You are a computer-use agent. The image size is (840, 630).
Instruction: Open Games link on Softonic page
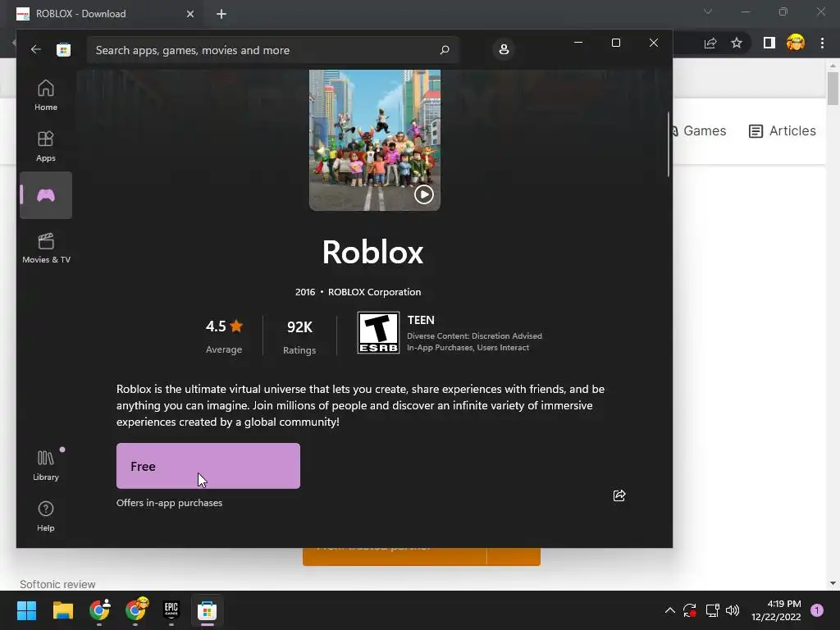(x=699, y=130)
